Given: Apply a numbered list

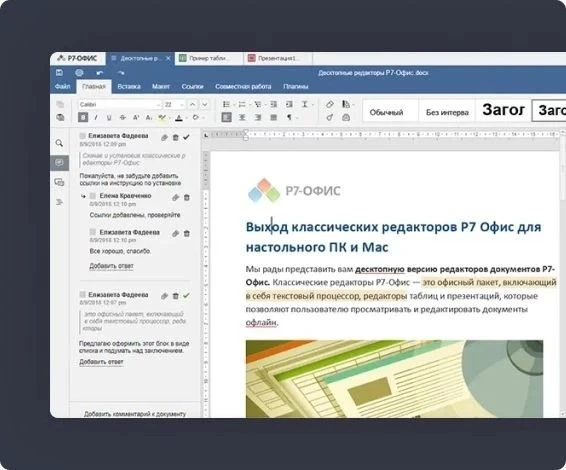Looking at the screenshot, I should 242,104.
